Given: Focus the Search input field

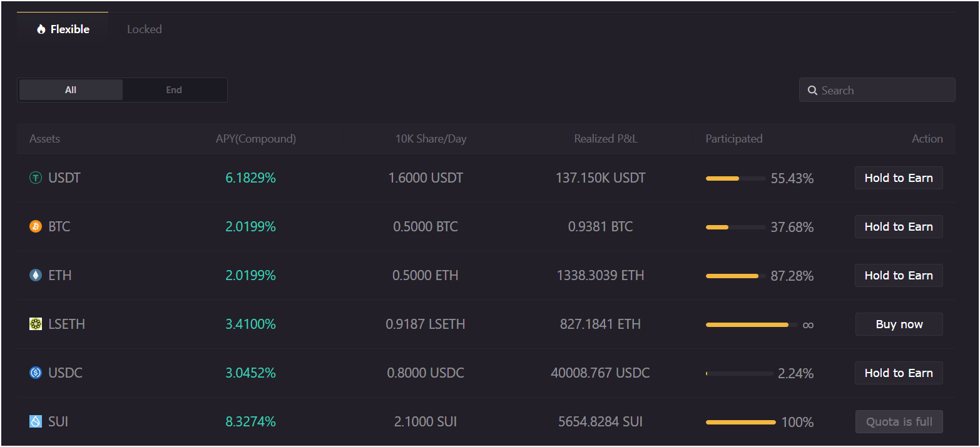Looking at the screenshot, I should tap(884, 91).
